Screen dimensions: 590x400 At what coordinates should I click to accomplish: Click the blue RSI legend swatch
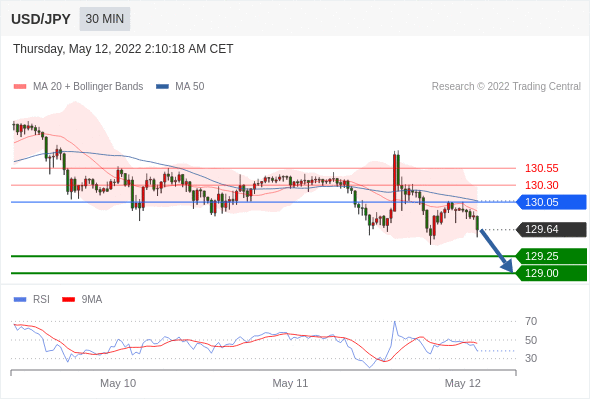(x=20, y=300)
